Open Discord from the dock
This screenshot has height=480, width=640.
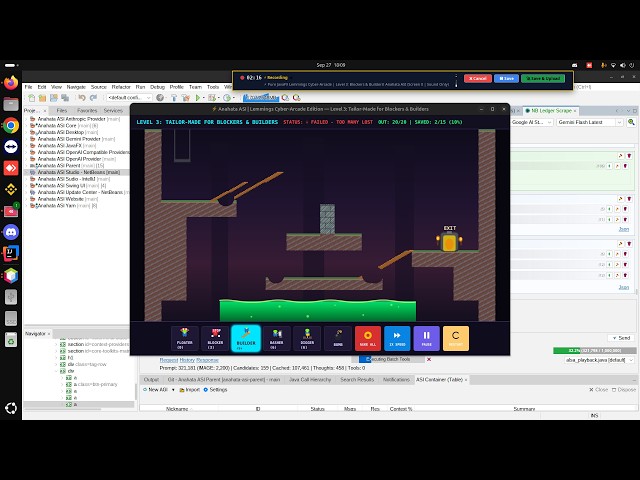point(11,232)
